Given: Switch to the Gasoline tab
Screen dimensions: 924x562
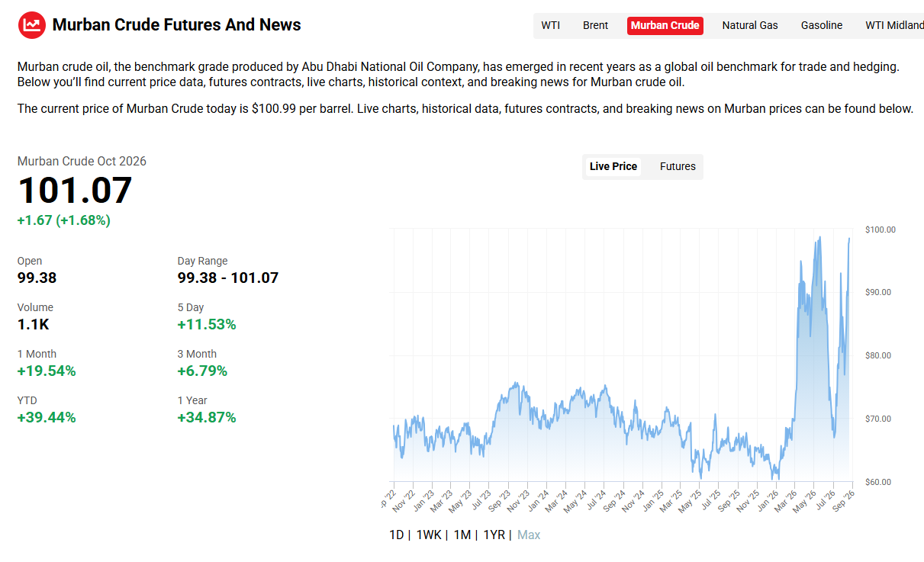Looking at the screenshot, I should [822, 25].
